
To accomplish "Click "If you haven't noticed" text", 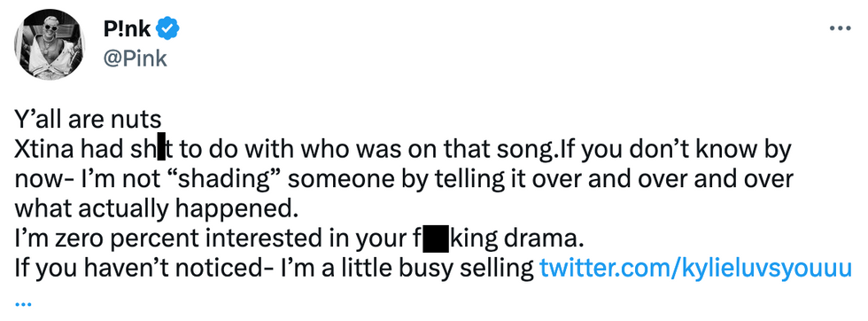I will click(133, 270).
